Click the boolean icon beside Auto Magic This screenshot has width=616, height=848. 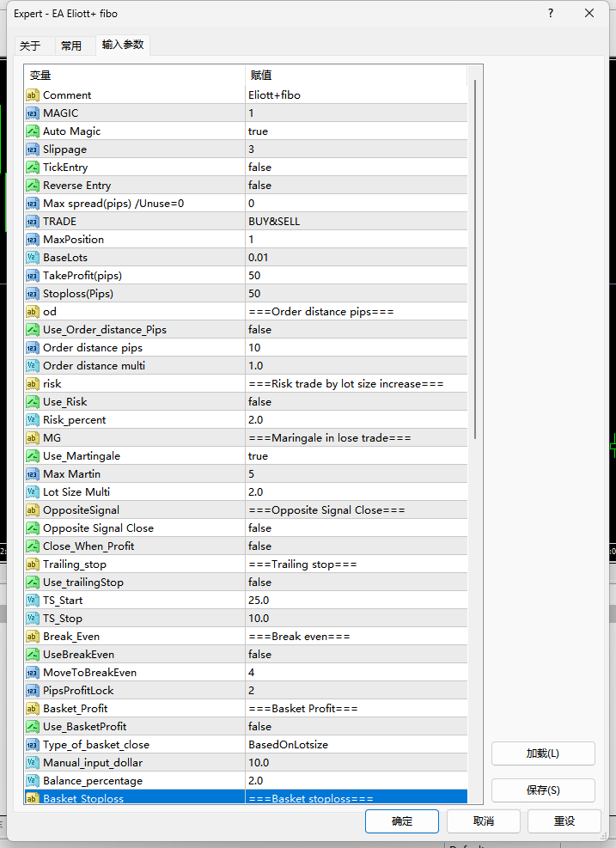click(x=33, y=131)
